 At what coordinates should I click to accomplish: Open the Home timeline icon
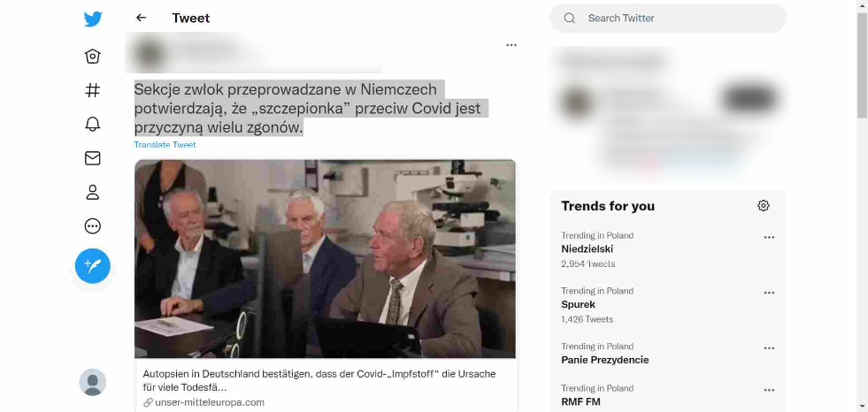[92, 57]
